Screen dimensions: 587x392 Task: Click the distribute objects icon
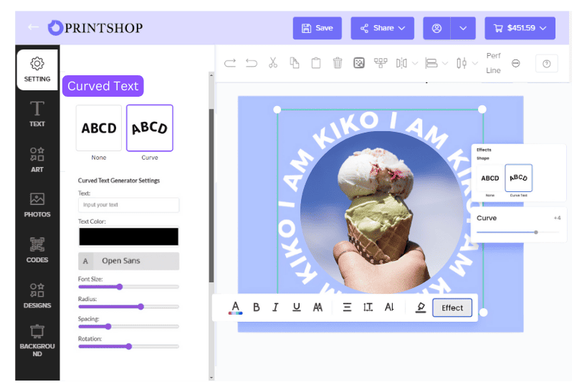(x=462, y=63)
